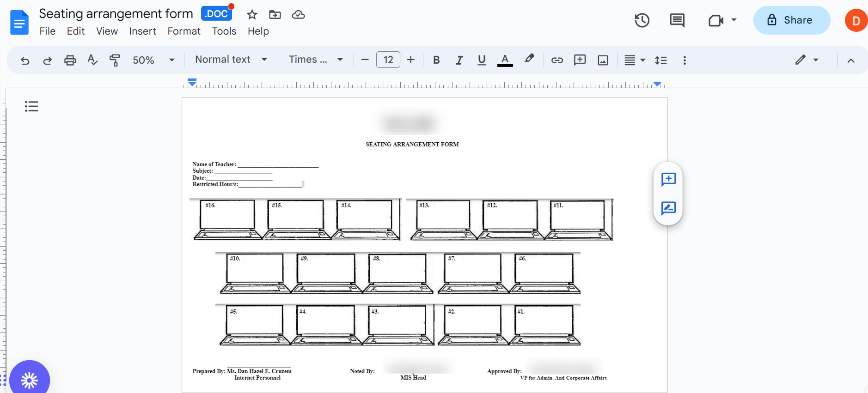
Task: Choose a highlight color
Action: (x=529, y=59)
